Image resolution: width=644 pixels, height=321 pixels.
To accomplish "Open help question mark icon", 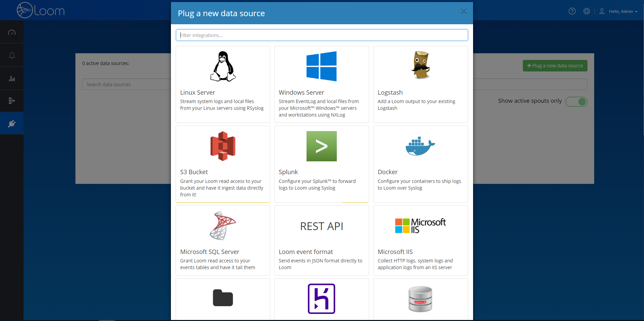I will (572, 11).
